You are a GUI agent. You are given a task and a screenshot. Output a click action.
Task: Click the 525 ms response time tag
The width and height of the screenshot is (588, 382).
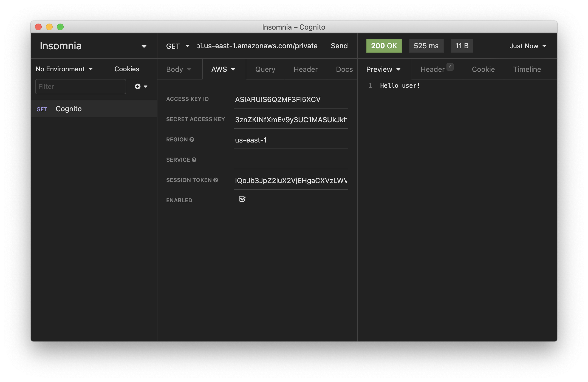click(x=426, y=46)
